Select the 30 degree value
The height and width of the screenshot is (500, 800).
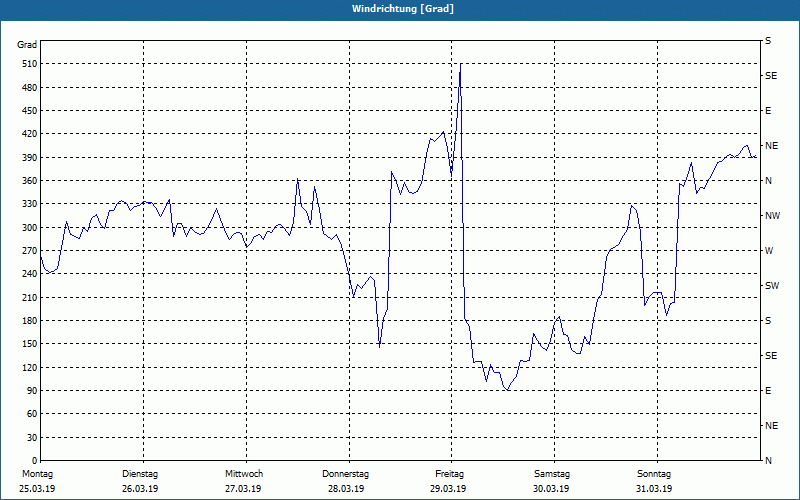[x=31, y=438]
